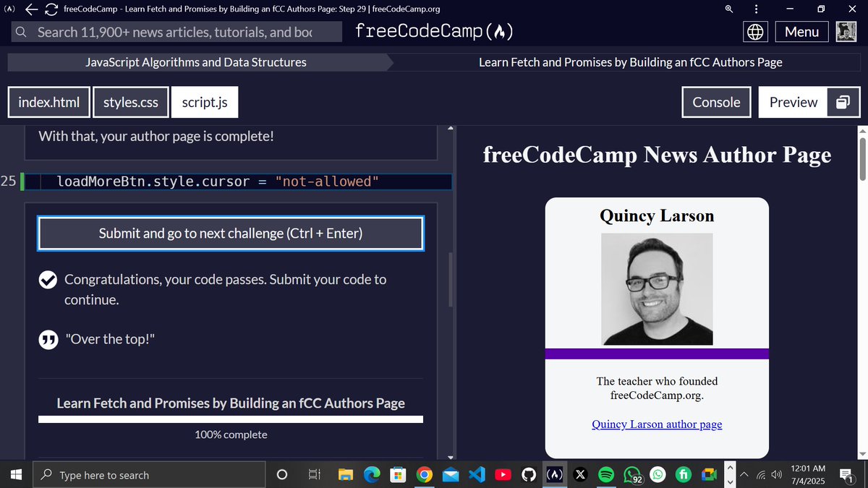Open GitHub app from taskbar
Image resolution: width=868 pixels, height=488 pixels.
click(x=529, y=475)
